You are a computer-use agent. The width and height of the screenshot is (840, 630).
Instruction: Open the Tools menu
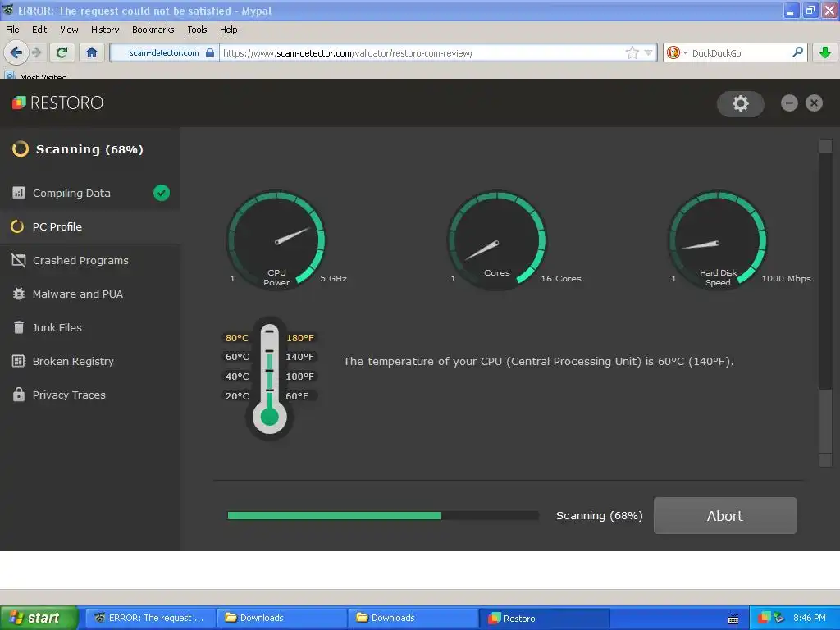tap(197, 30)
